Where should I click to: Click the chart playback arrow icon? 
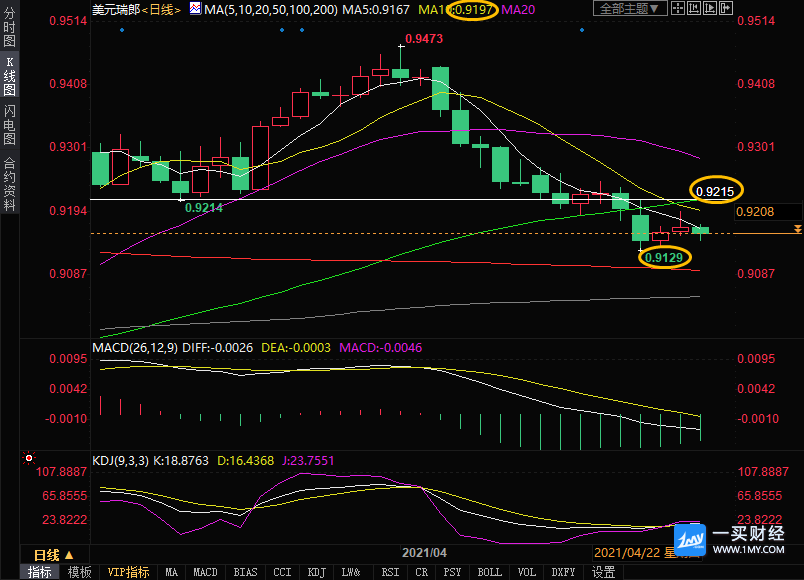tap(710, 8)
